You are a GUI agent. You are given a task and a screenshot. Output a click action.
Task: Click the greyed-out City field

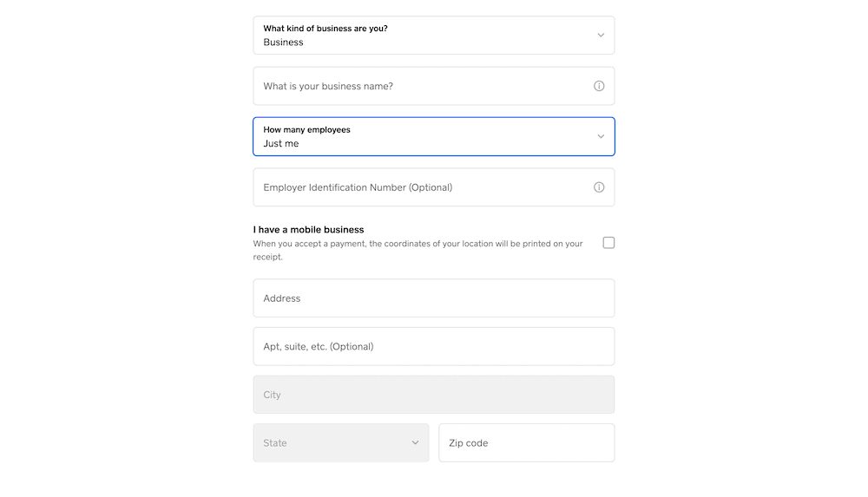[434, 395]
